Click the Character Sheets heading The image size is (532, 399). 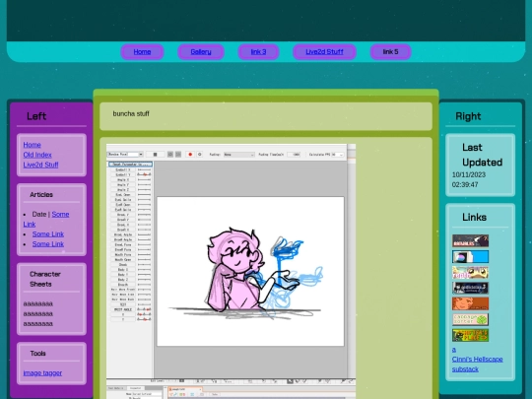coord(45,279)
